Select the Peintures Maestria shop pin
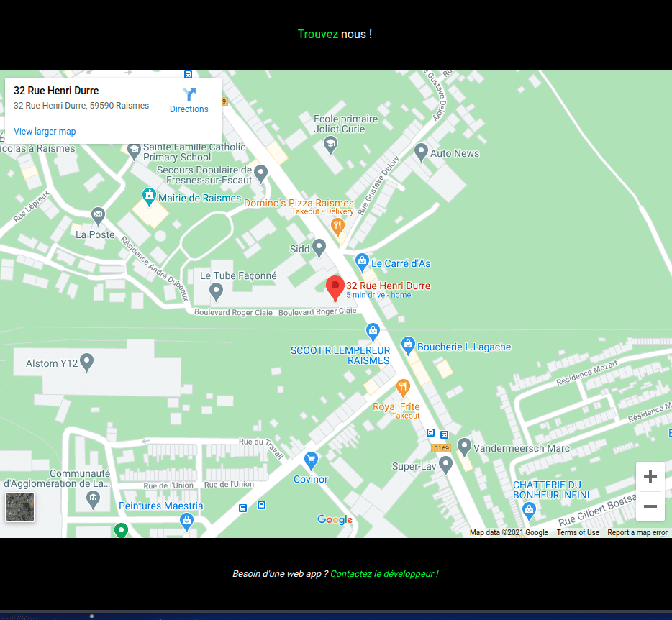The height and width of the screenshot is (620, 672). pos(186,522)
